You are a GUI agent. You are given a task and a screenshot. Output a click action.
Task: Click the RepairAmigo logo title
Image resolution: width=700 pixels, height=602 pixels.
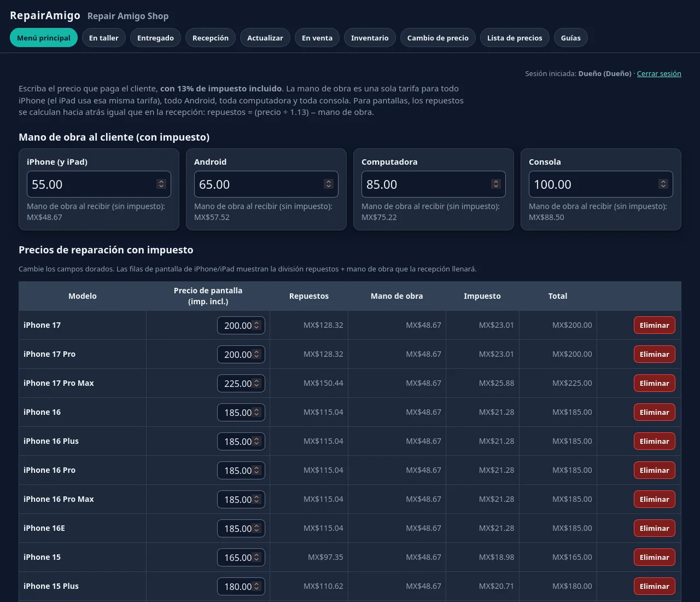pyautogui.click(x=45, y=15)
